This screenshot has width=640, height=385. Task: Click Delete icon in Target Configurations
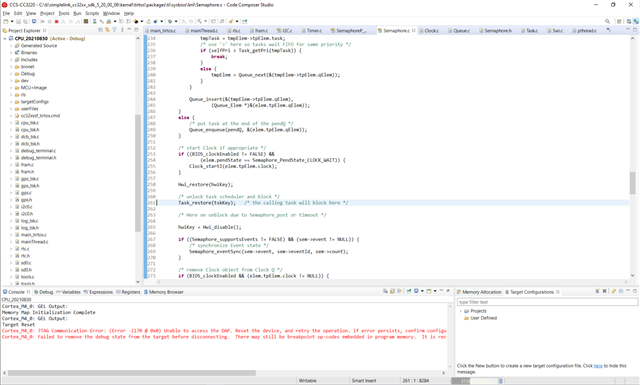604,292
